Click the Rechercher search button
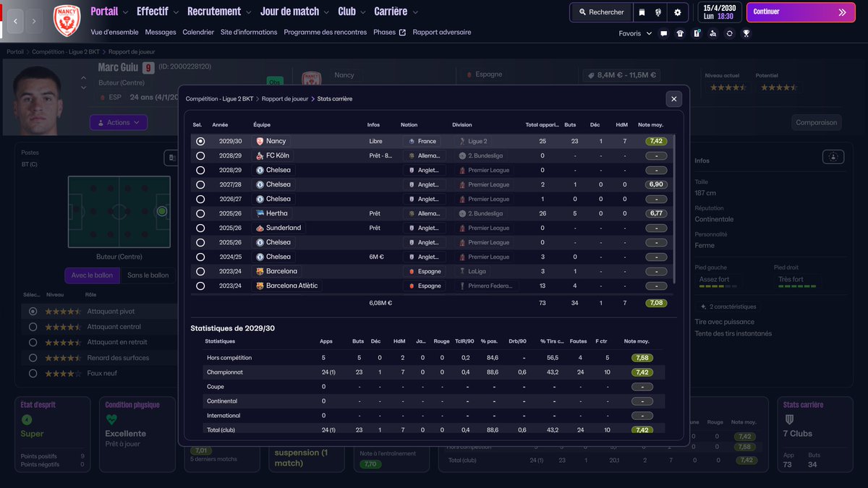 tap(601, 12)
